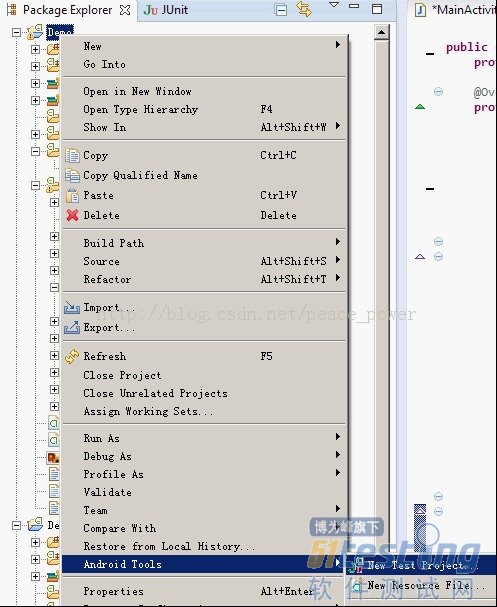497x607 pixels.
Task: Click the Paste clipboard icon
Action: 72,195
